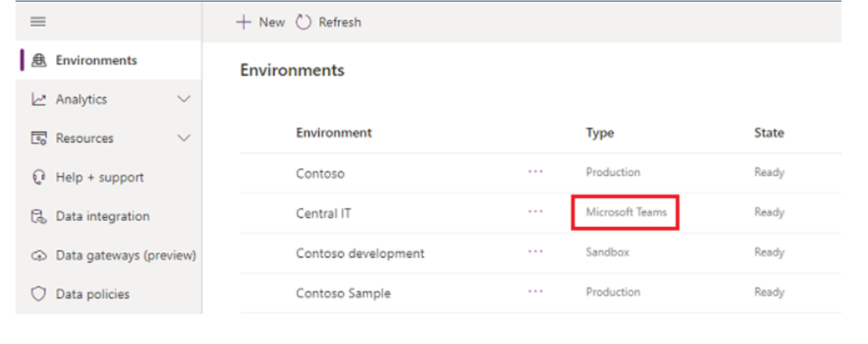Click the Resources icon in sidebar
The image size is (868, 344).
[x=39, y=138]
